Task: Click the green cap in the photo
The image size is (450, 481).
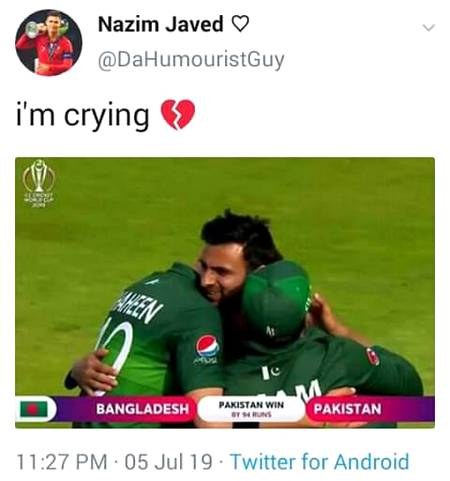Action: pyautogui.click(x=277, y=300)
